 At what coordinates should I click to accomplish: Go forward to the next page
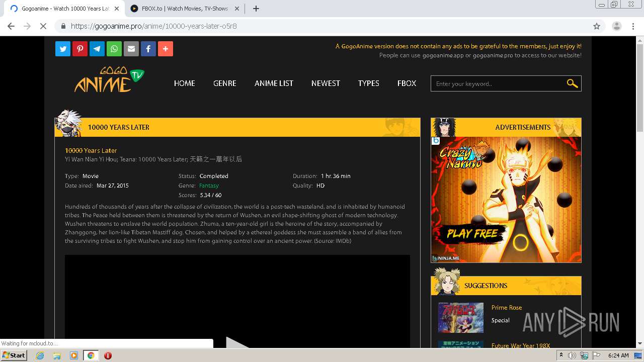click(x=27, y=26)
